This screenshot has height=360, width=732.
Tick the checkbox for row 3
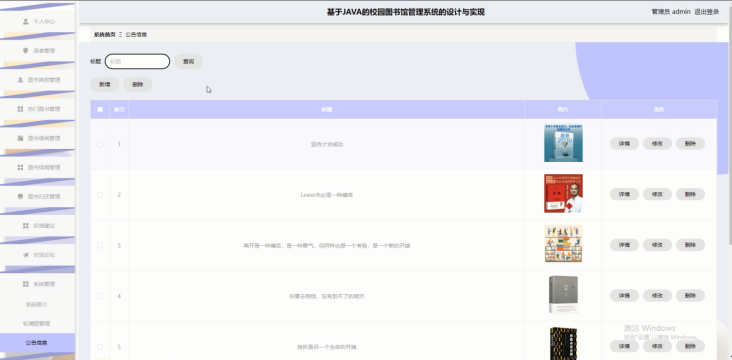pyautogui.click(x=100, y=246)
